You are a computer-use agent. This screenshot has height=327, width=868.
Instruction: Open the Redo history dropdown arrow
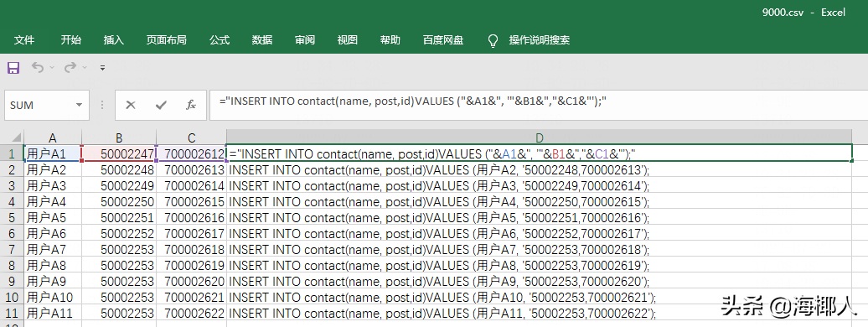85,68
